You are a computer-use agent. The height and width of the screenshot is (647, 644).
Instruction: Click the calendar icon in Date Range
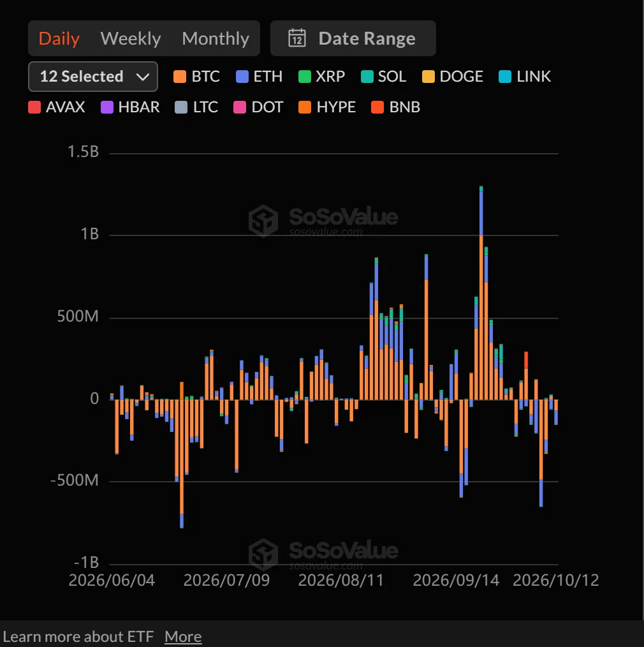[297, 38]
